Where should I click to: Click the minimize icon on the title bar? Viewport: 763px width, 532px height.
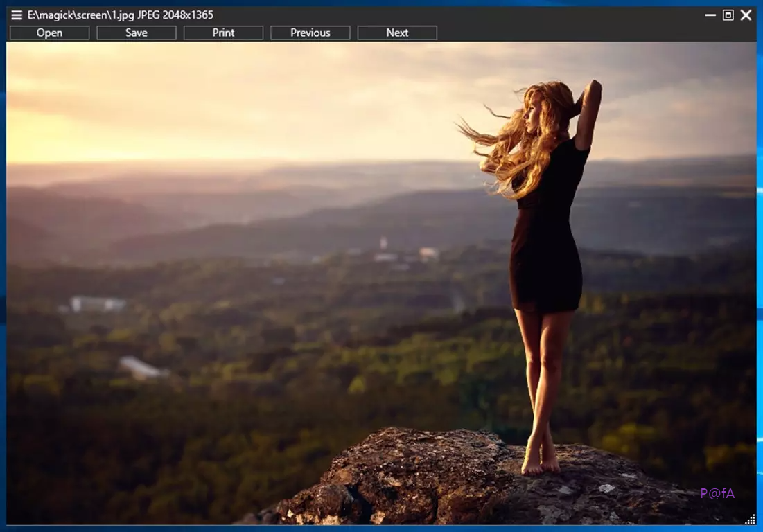709,15
